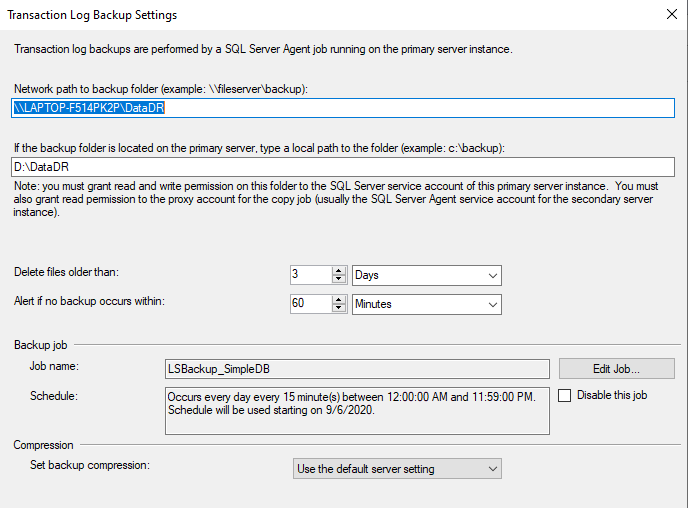Click the alert threshold number field

click(310, 304)
